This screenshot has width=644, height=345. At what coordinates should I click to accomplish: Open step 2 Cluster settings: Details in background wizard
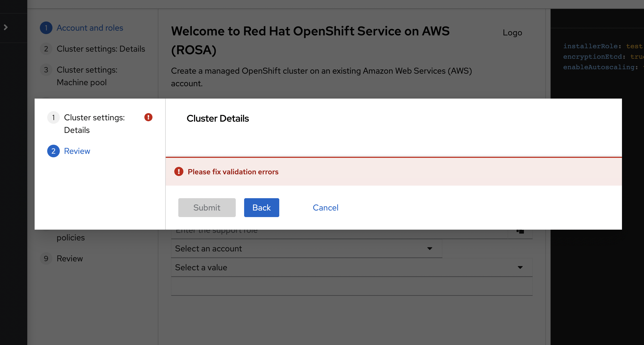(x=101, y=49)
